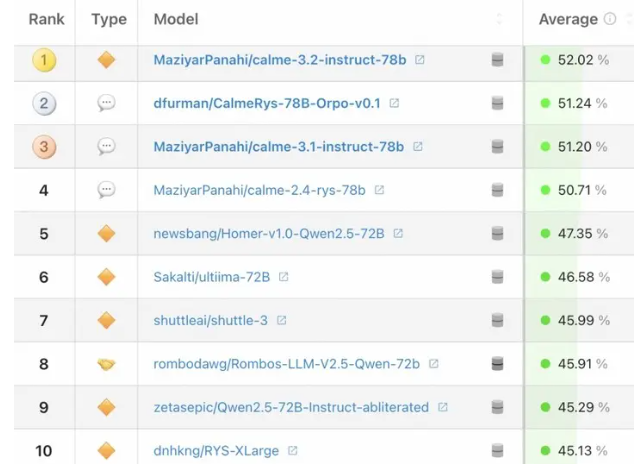Click the handshake type icon for Rombos-LLM-V2.5-Qwen-72b
Image resolution: width=634 pixels, height=466 pixels.
click(106, 364)
